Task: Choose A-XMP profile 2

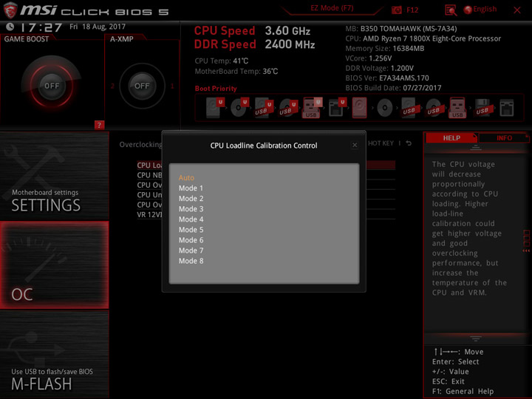Action: click(112, 86)
